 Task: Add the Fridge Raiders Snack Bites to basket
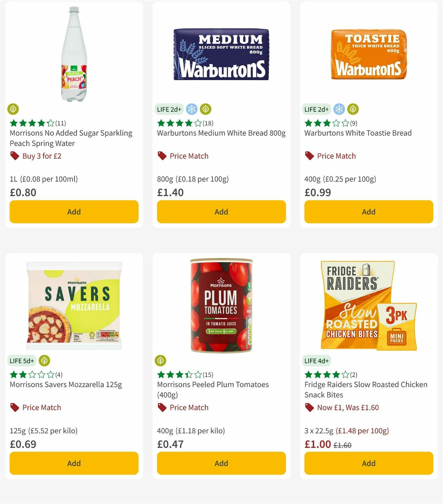pyautogui.click(x=368, y=463)
